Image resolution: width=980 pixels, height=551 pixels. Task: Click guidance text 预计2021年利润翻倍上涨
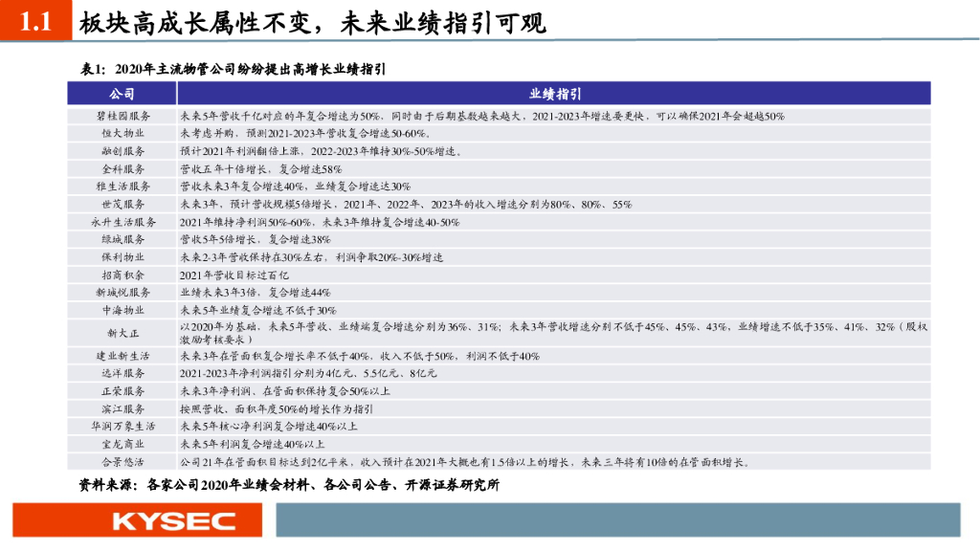coord(240,151)
